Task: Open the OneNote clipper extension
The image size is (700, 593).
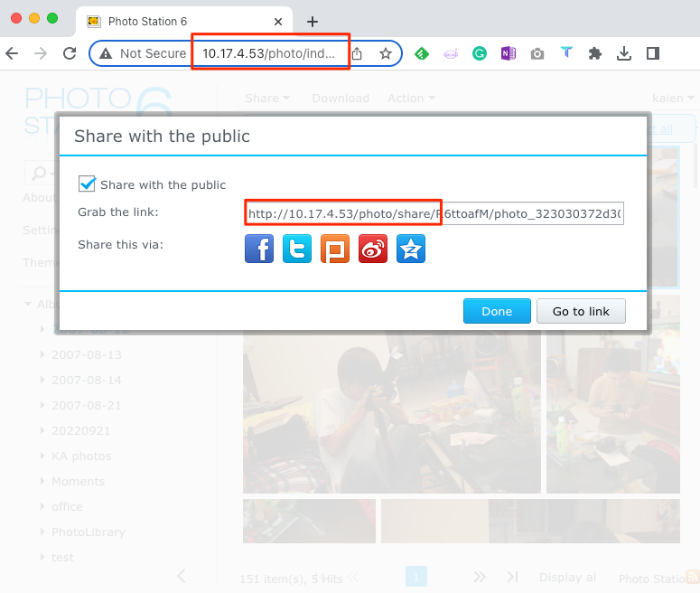Action: click(508, 53)
